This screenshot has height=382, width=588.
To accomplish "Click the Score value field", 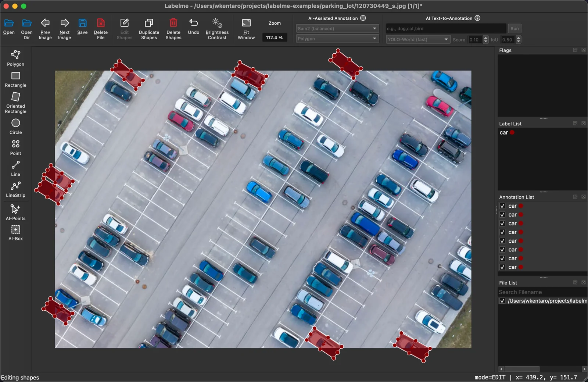I will tap(475, 40).
